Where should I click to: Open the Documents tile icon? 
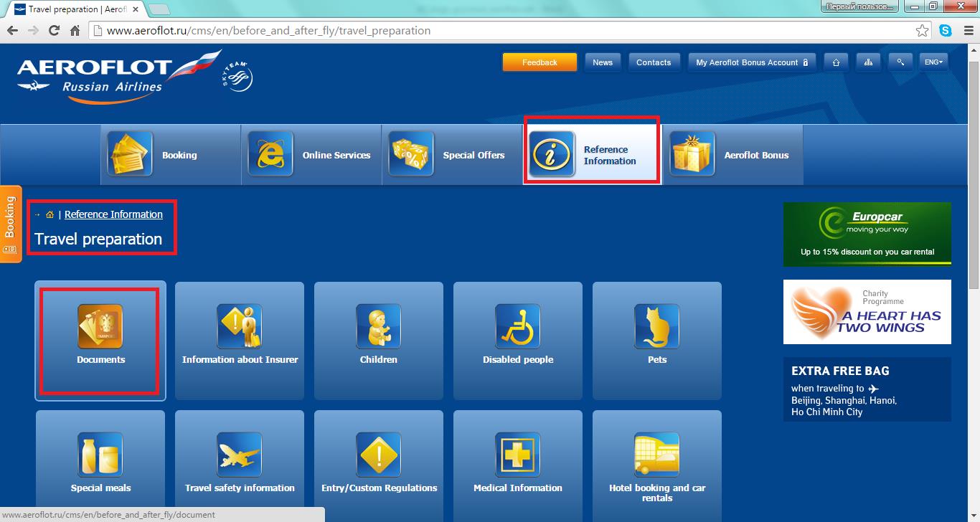100,326
